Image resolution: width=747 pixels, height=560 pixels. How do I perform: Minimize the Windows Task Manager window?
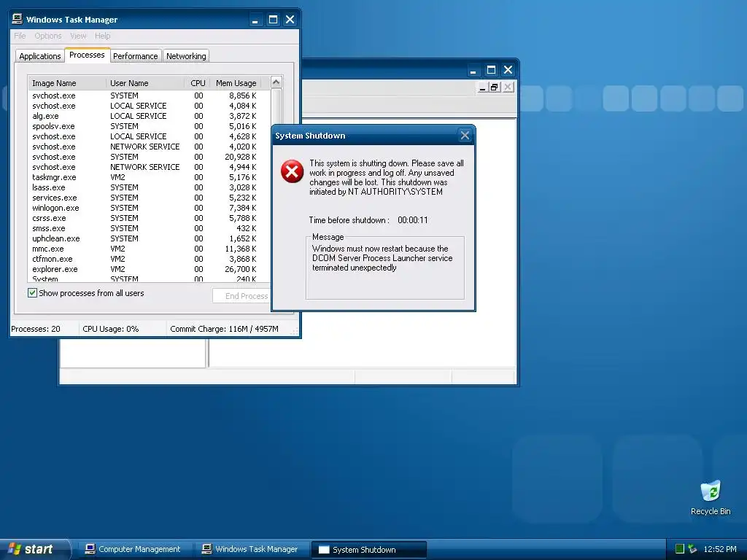click(255, 20)
